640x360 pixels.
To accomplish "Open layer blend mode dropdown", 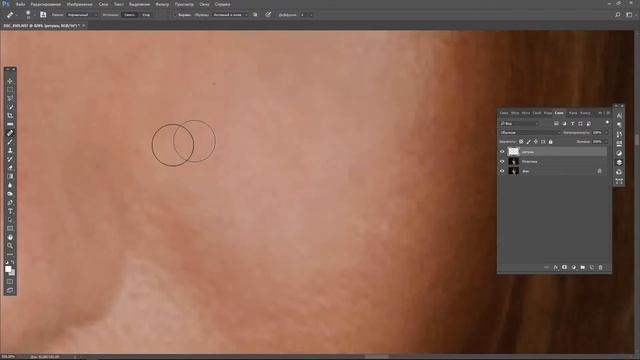I will 530,132.
